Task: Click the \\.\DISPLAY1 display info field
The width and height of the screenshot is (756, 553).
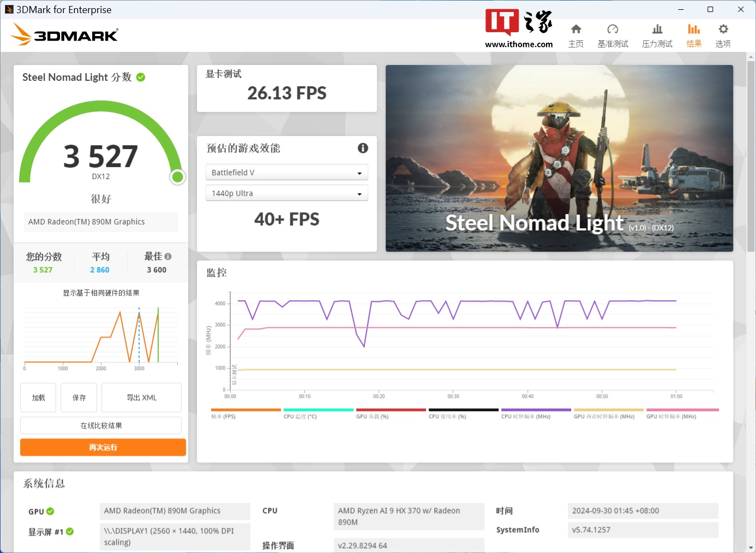Action: (175, 537)
